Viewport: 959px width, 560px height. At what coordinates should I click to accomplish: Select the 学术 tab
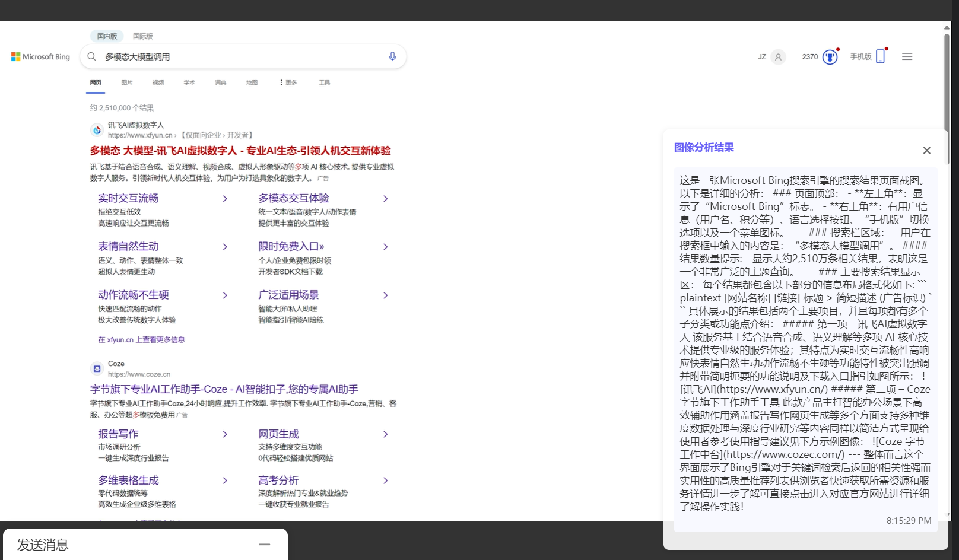(189, 82)
